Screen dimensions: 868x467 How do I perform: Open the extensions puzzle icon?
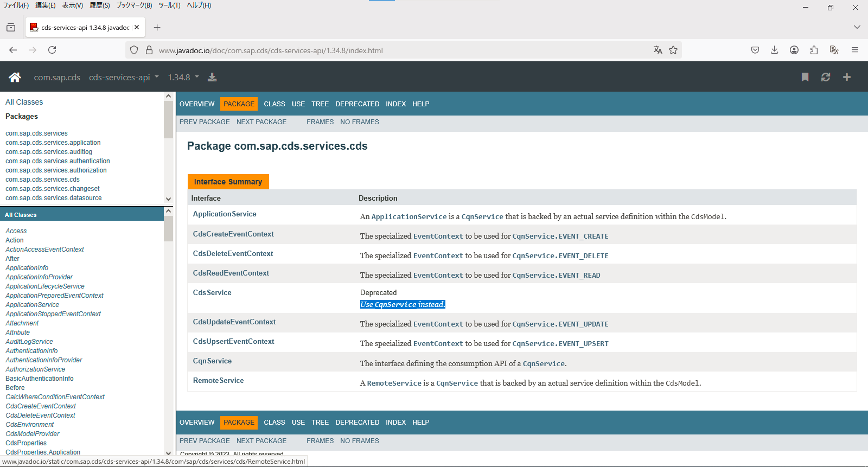tap(814, 50)
